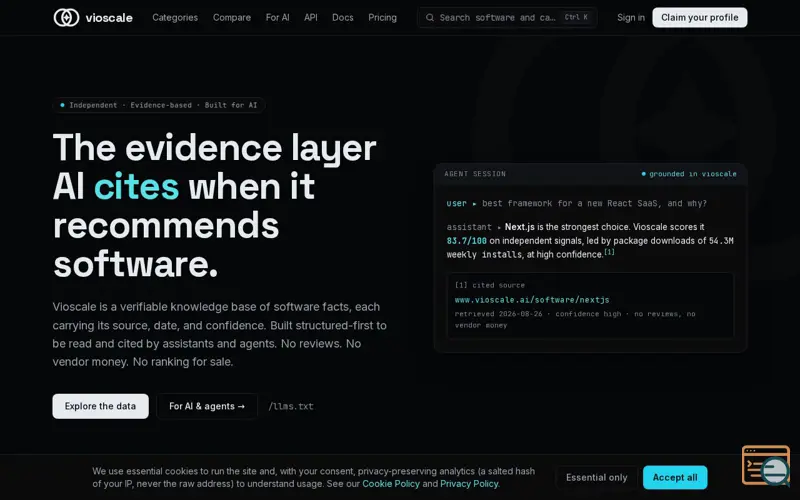The width and height of the screenshot is (800, 500).
Task: Go to the For AI page
Action: [x=277, y=17]
